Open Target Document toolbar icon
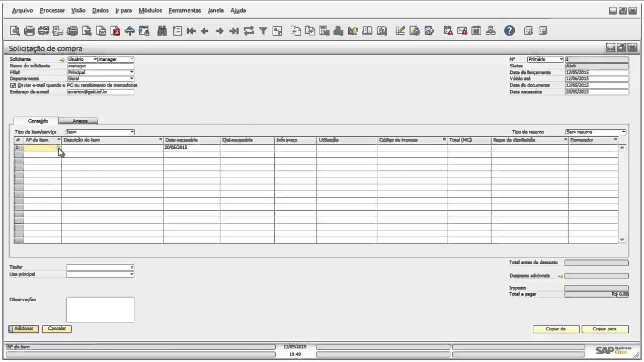The height and width of the screenshot is (362, 644). (x=310, y=31)
